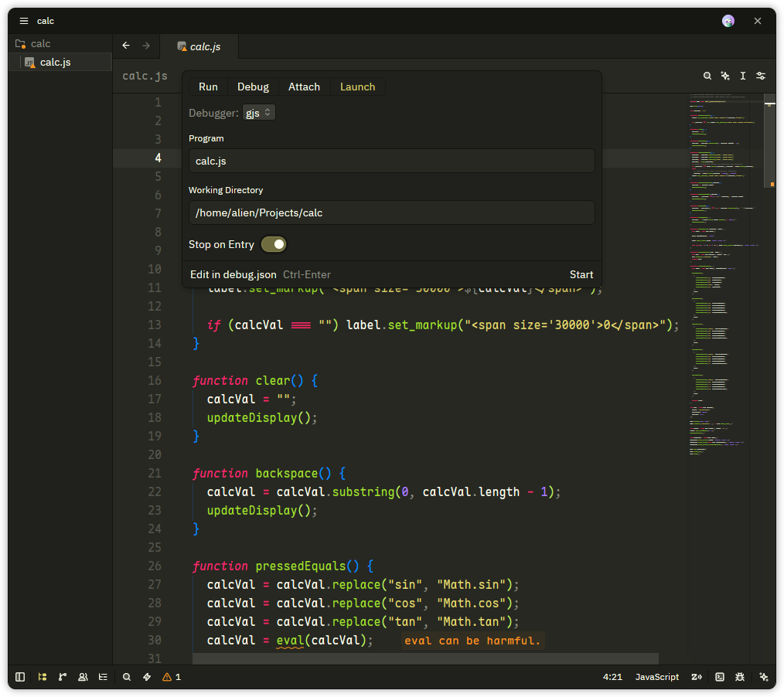Screen dimensions: 784x697
Task: Click the JS file icon on calc.js tab
Action: (182, 46)
